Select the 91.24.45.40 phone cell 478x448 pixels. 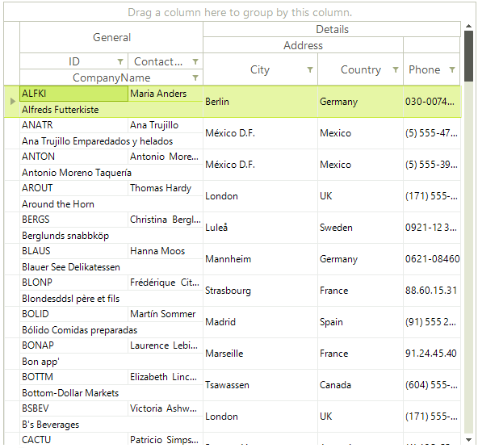pos(432,354)
